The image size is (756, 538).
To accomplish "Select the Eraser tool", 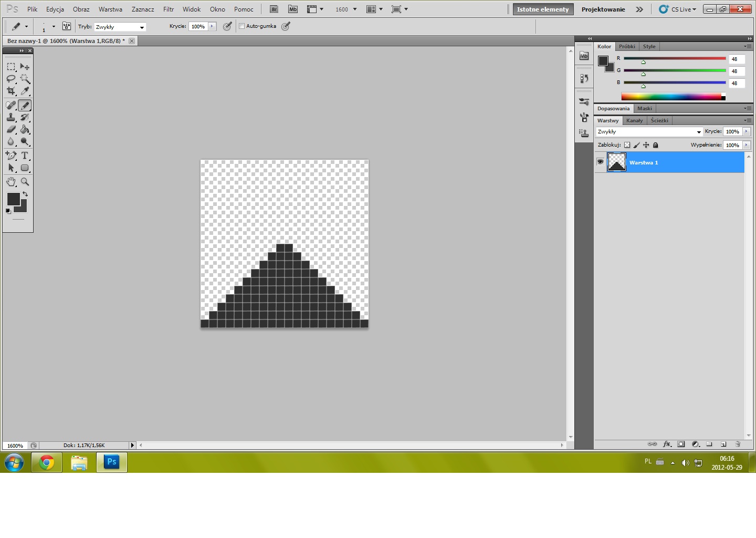I will coord(11,129).
